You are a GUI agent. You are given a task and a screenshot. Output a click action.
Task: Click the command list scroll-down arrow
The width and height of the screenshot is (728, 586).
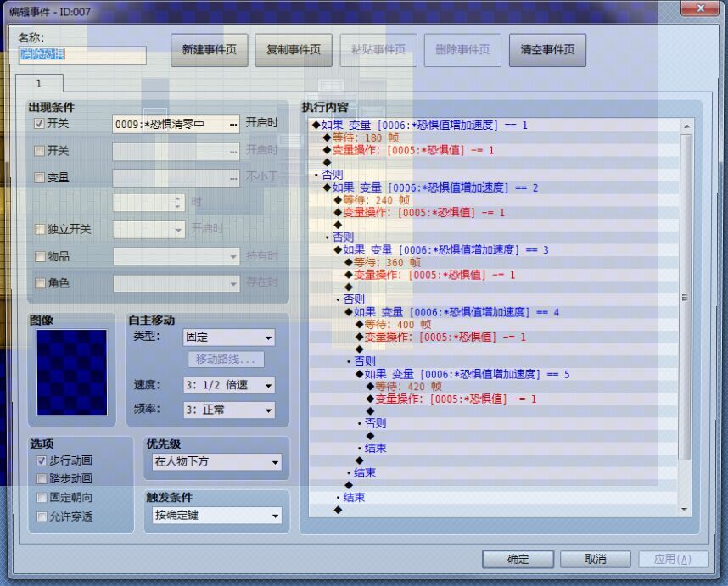685,509
